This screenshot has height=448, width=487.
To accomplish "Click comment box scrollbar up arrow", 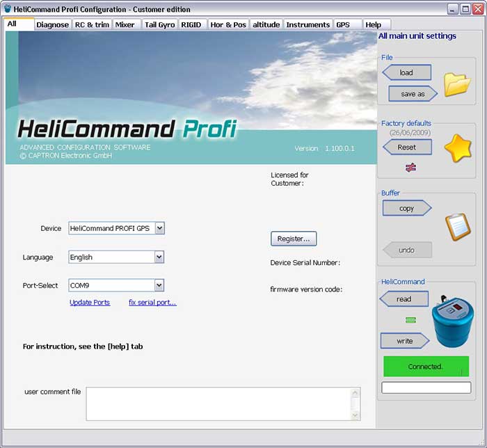I will 355,393.
